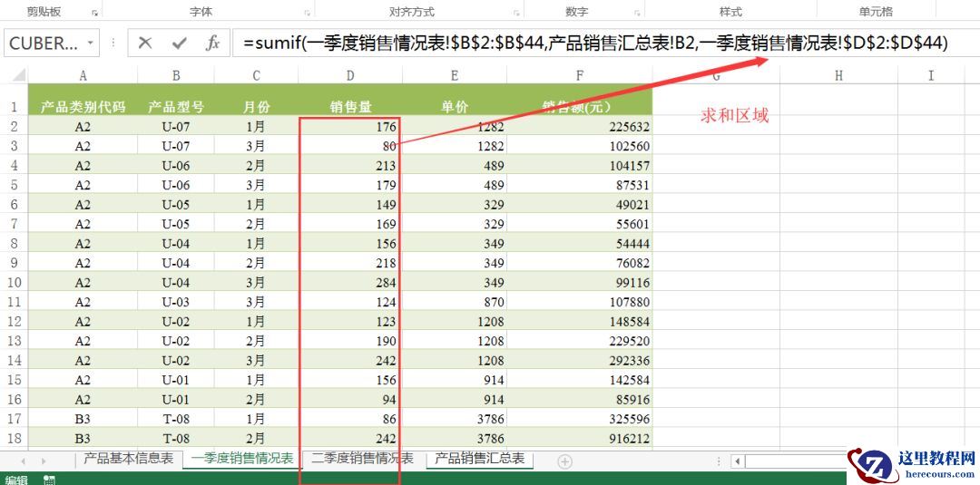This screenshot has width=980, height=485.
Task: Click the Select All corner of the grid
Action: (19, 75)
